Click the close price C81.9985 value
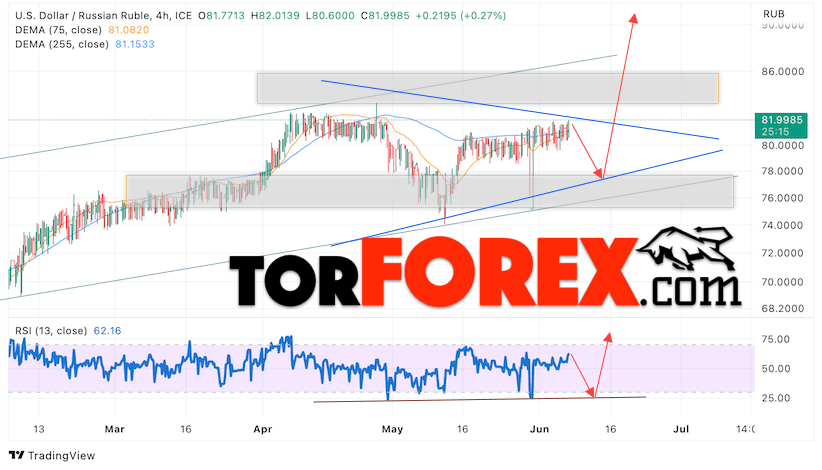Image resolution: width=822 pixels, height=470 pixels. coord(385,16)
